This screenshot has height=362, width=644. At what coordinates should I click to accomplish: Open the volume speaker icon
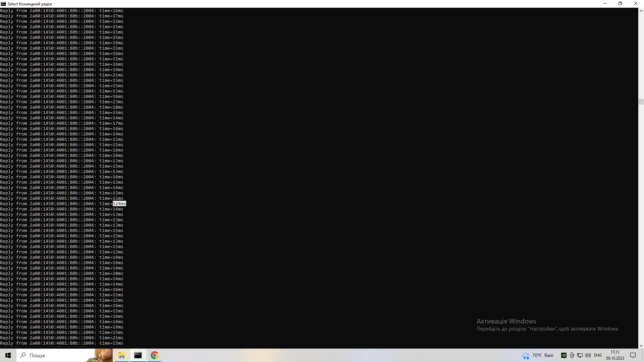click(588, 355)
